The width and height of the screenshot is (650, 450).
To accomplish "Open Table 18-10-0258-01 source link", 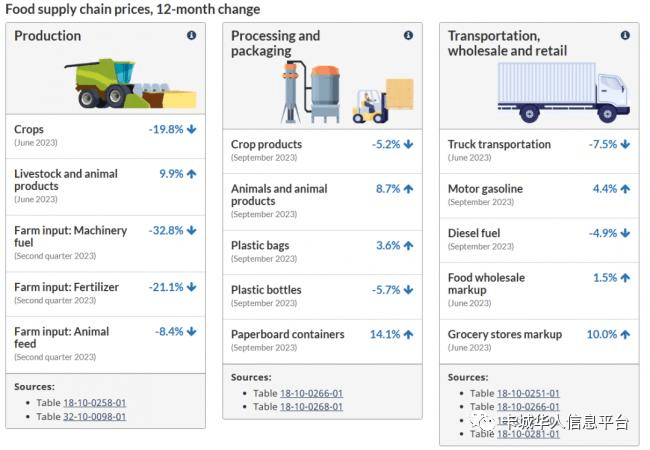I will [94, 403].
